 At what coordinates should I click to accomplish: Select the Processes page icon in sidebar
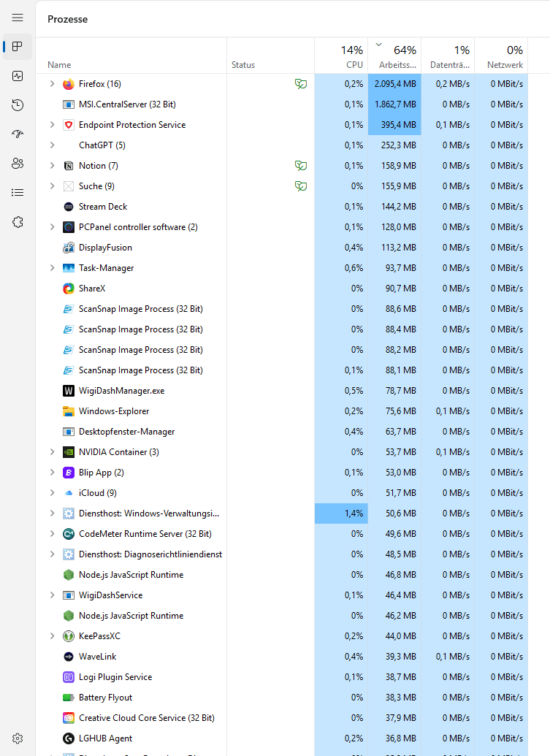tap(18, 47)
